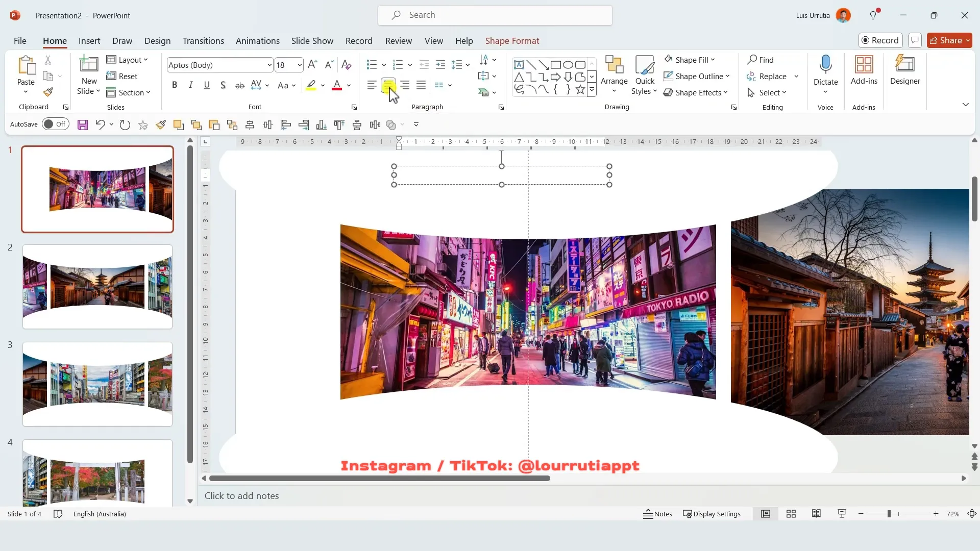The height and width of the screenshot is (551, 980).
Task: Click the Justify paragraph icon
Action: (x=421, y=85)
